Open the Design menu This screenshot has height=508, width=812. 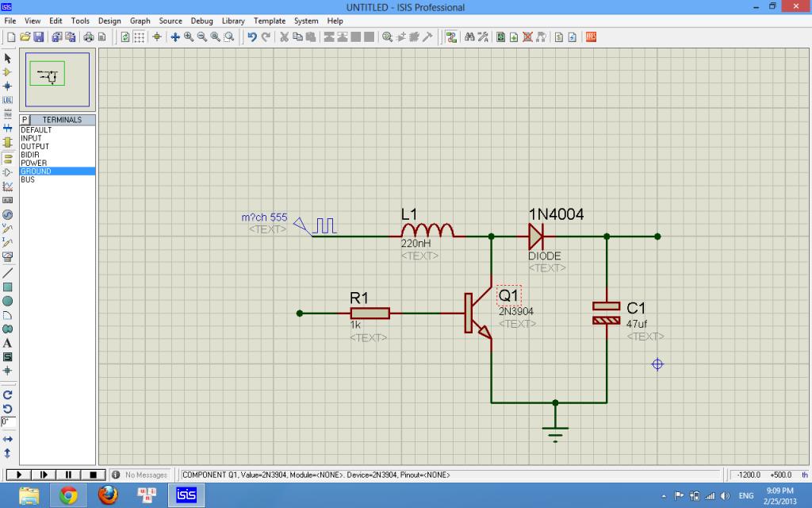click(x=109, y=21)
